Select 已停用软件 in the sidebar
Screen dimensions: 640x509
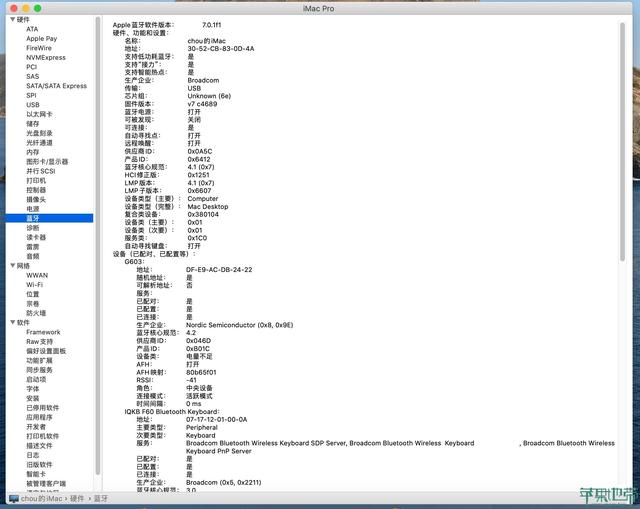[42, 407]
